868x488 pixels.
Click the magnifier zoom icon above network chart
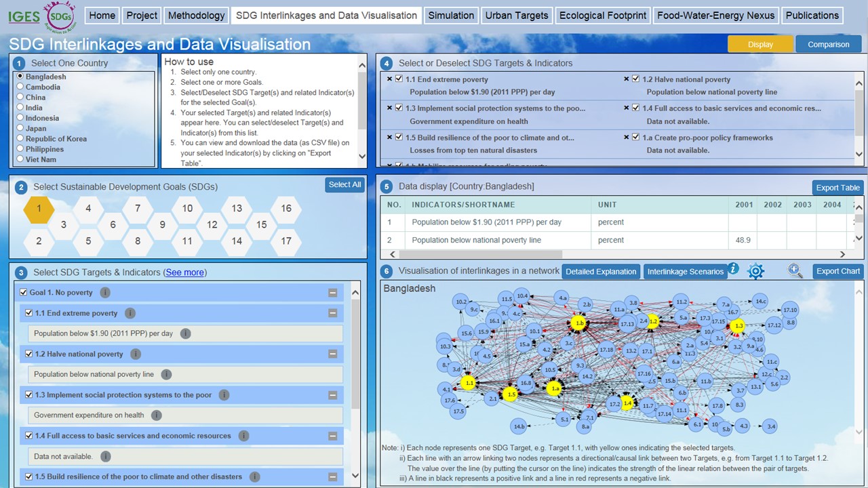point(795,271)
